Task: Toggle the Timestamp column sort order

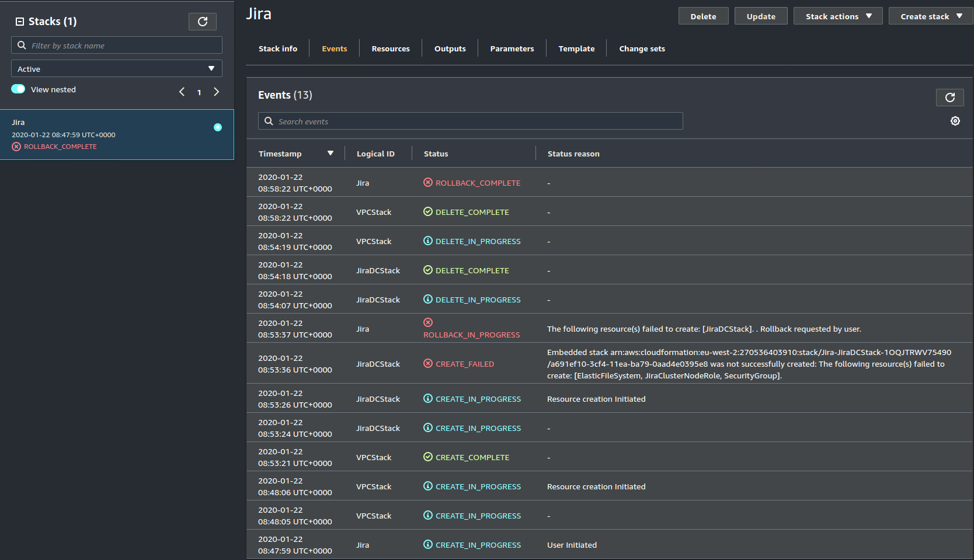Action: [331, 153]
